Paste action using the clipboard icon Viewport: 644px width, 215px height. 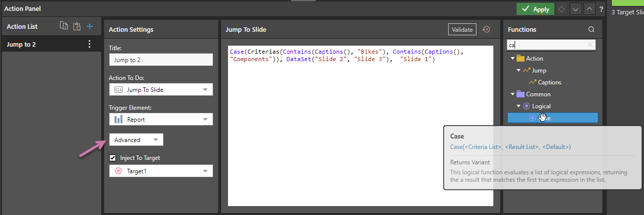[x=76, y=26]
